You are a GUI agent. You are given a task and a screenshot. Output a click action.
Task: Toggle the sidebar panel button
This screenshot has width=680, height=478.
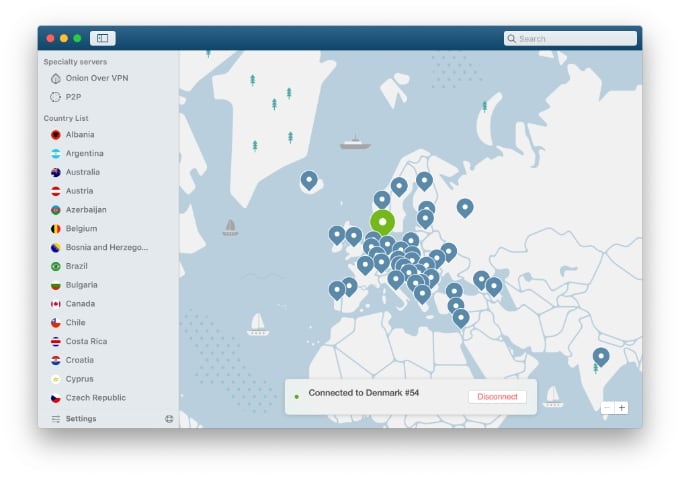[102, 38]
